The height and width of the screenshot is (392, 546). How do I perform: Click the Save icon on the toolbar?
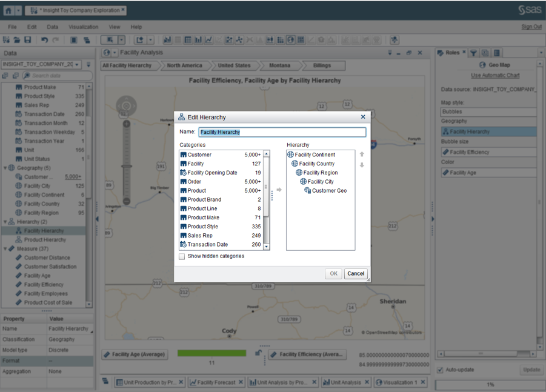(28, 40)
